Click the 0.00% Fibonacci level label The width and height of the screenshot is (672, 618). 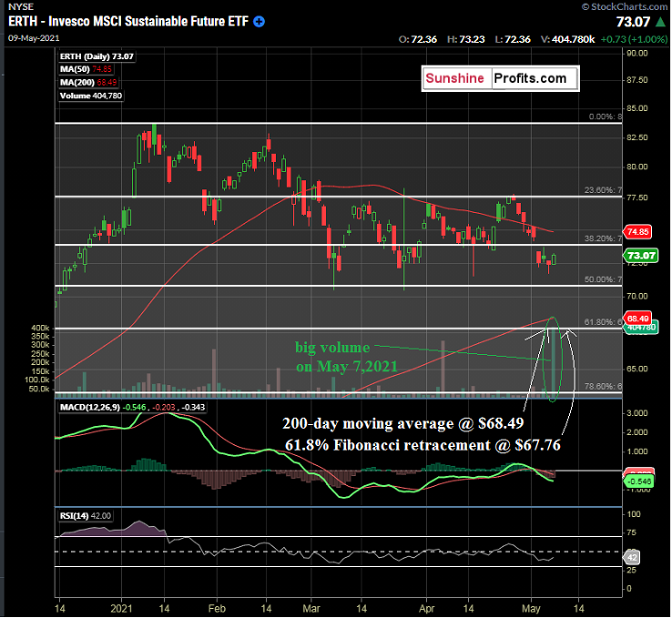(x=606, y=117)
